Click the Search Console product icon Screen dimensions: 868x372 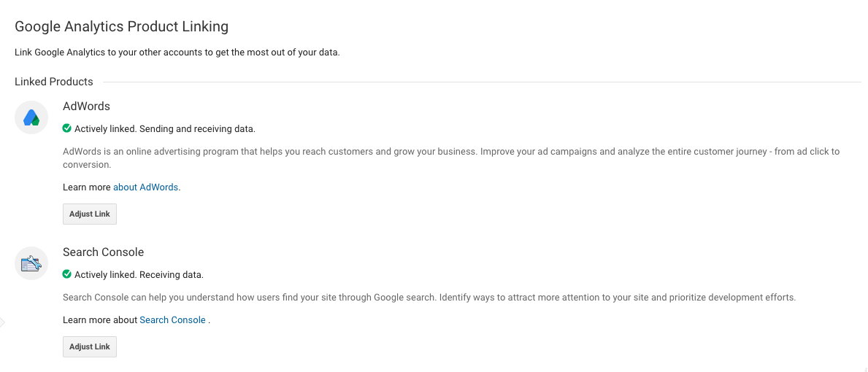pos(31,263)
